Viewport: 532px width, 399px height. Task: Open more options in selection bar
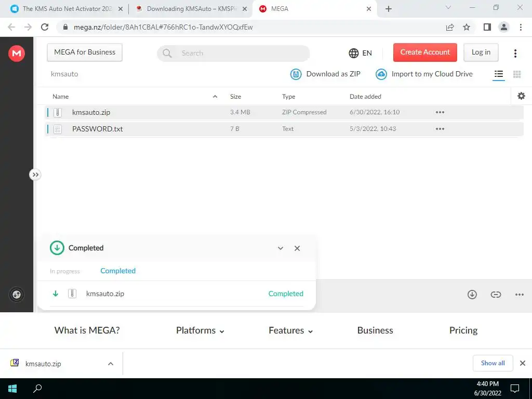[x=520, y=295]
